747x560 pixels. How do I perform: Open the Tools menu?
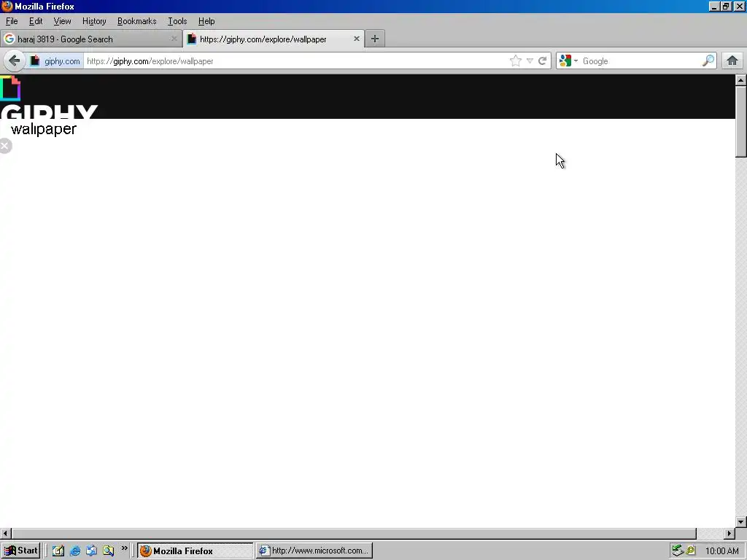pyautogui.click(x=177, y=21)
